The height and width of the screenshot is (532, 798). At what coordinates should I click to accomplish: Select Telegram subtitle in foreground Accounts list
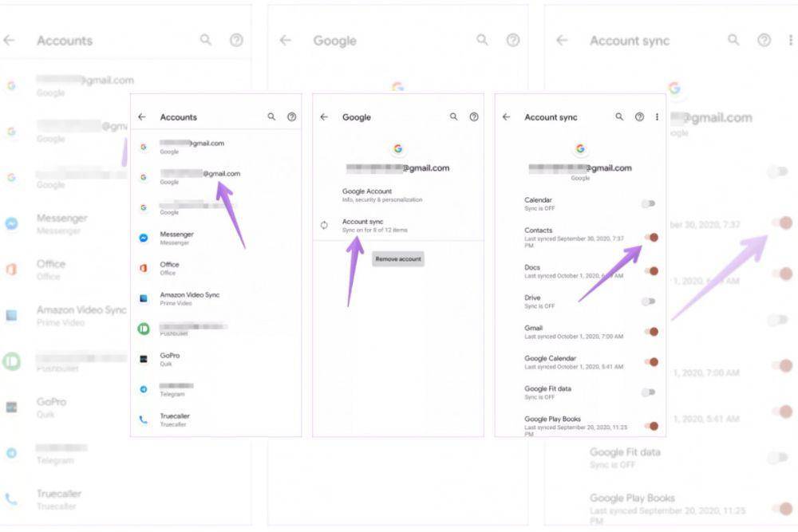[x=172, y=394]
